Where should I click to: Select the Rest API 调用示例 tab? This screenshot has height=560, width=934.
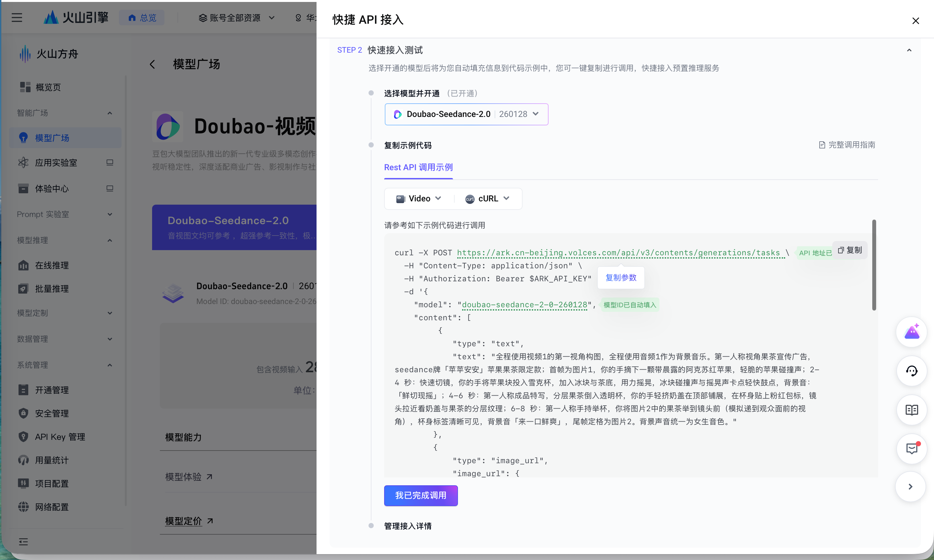coord(418,167)
